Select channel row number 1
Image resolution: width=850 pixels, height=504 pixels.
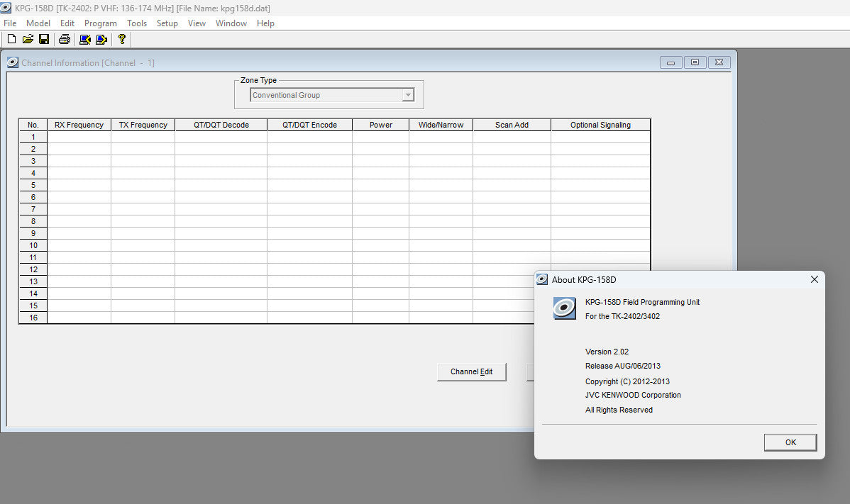(33, 137)
